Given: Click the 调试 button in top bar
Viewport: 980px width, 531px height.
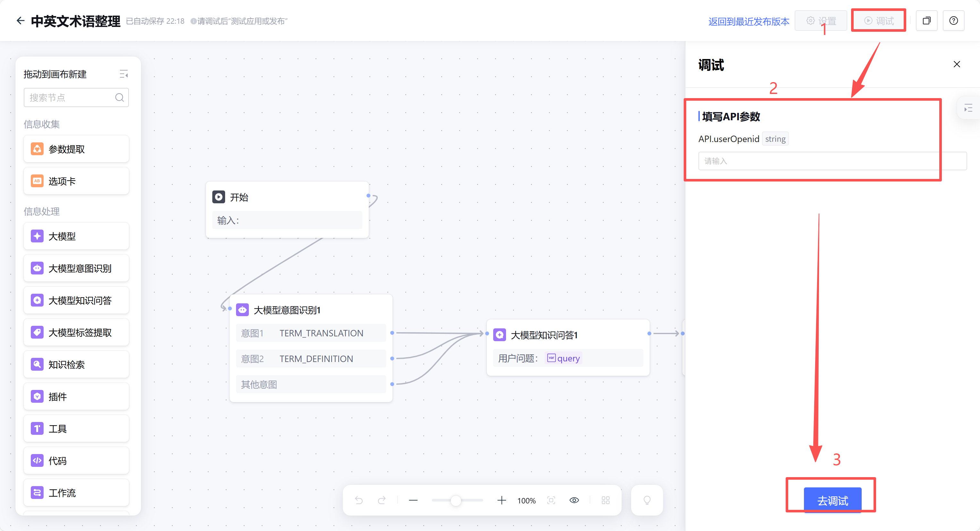Looking at the screenshot, I should (878, 21).
